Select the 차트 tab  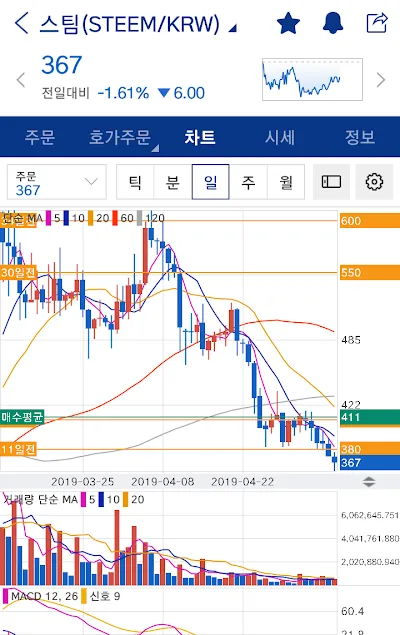200,137
